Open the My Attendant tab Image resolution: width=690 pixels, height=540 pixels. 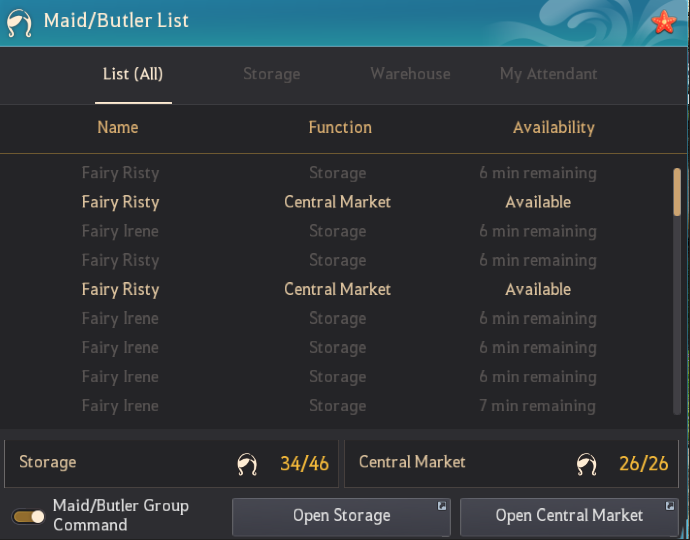tap(548, 74)
